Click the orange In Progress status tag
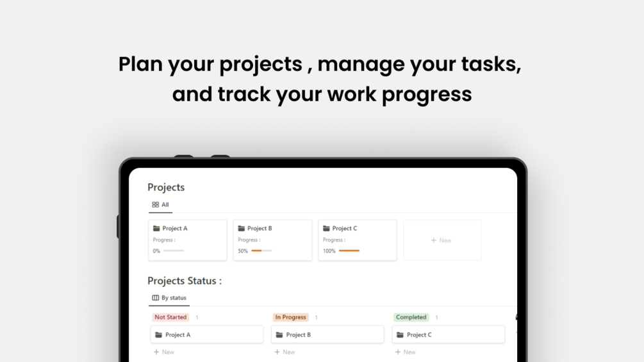This screenshot has height=362, width=644. pyautogui.click(x=290, y=317)
